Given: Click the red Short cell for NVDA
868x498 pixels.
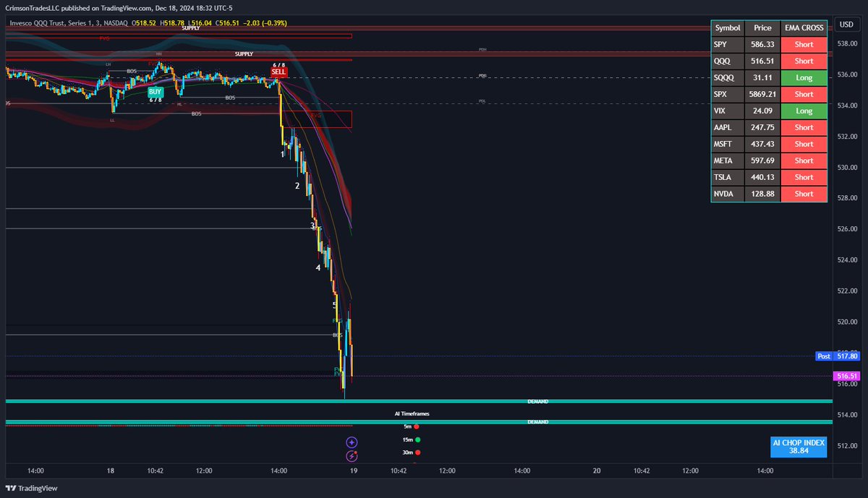Looking at the screenshot, I should click(x=804, y=194).
